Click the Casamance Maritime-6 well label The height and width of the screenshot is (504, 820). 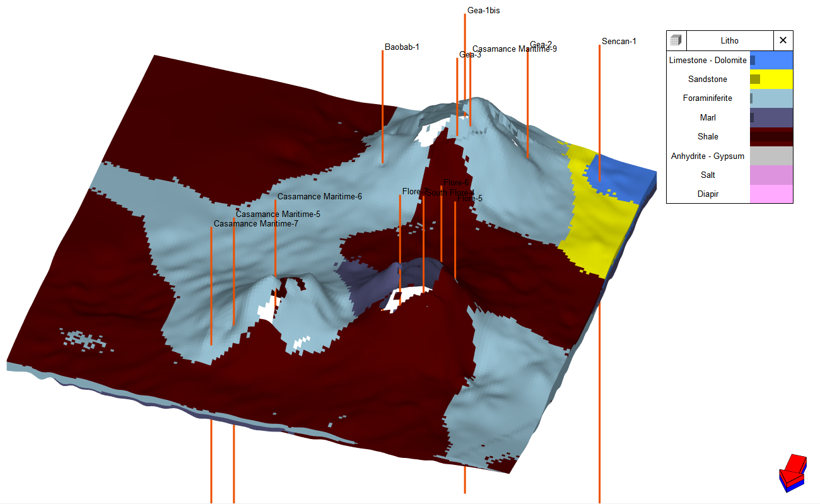[319, 197]
